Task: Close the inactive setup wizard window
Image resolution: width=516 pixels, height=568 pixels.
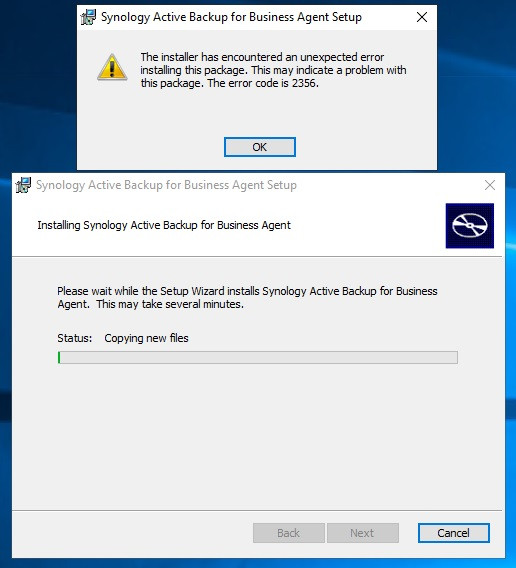Action: tap(490, 185)
